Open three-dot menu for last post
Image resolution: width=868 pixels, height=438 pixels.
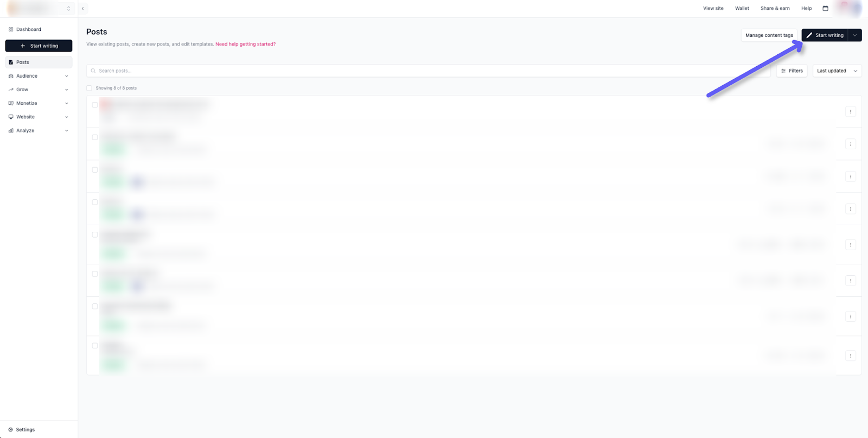click(x=850, y=356)
